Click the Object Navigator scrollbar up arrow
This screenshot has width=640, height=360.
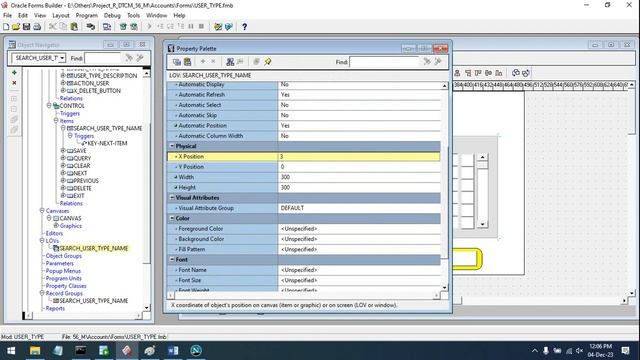tap(147, 73)
